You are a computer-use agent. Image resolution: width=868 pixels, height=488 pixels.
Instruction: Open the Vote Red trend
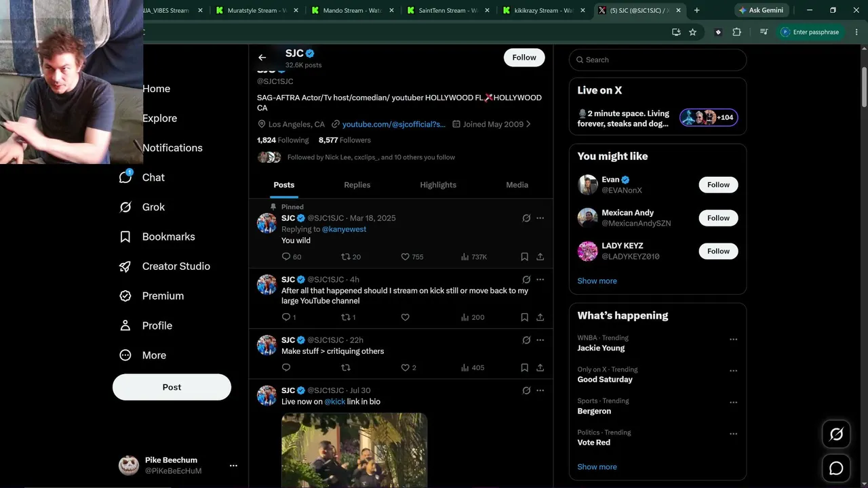(593, 443)
